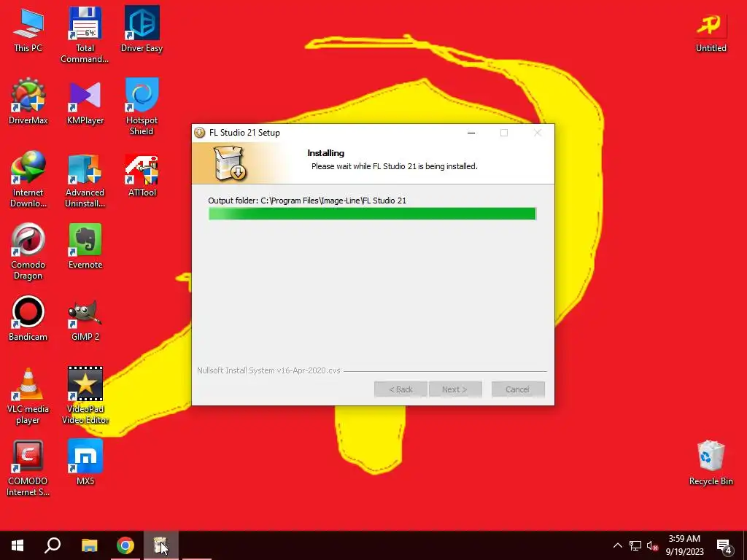Click the disabled Next button

[455, 389]
